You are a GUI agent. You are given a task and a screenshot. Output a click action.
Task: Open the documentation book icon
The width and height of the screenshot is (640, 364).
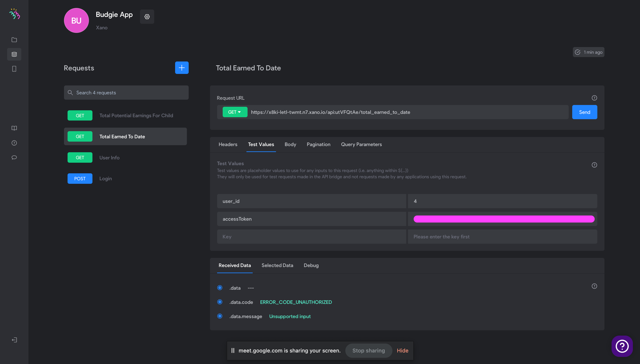pyautogui.click(x=14, y=128)
